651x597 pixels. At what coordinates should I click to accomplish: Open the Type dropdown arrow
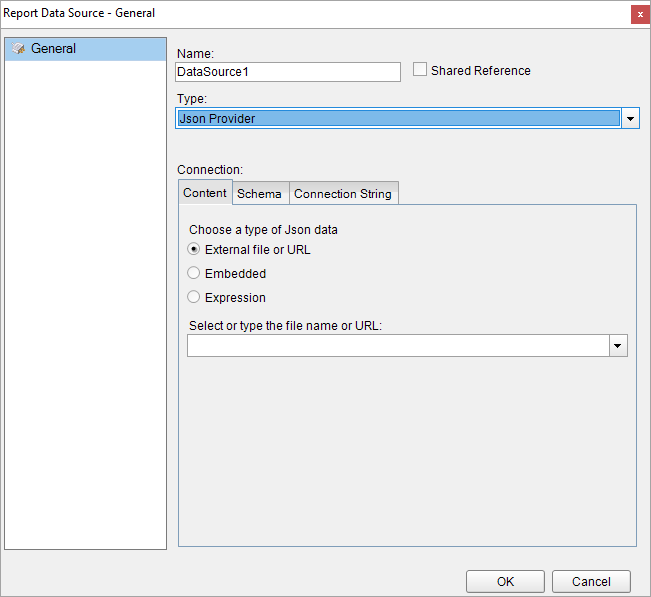630,119
